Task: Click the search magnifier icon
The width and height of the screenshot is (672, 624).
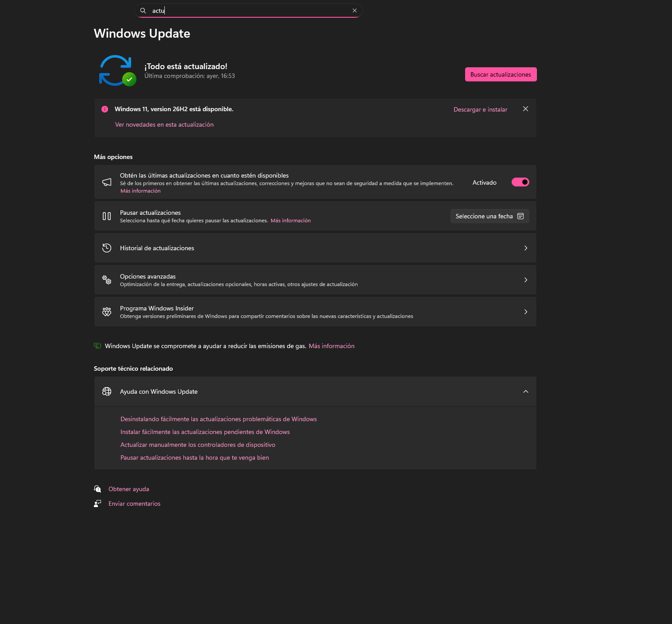Action: pos(143,11)
